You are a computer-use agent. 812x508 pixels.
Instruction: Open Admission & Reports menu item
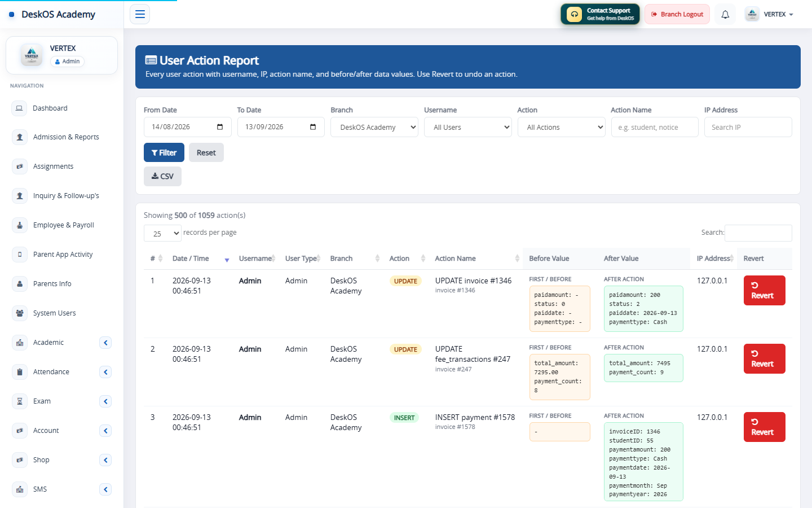click(x=66, y=137)
